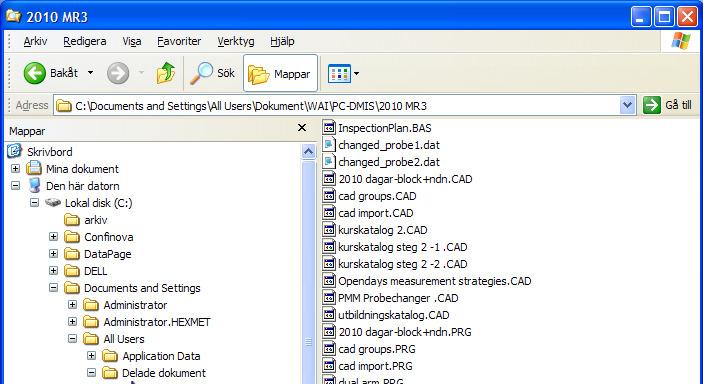
Task: Select cad groups.CAD file icon
Action: (329, 196)
